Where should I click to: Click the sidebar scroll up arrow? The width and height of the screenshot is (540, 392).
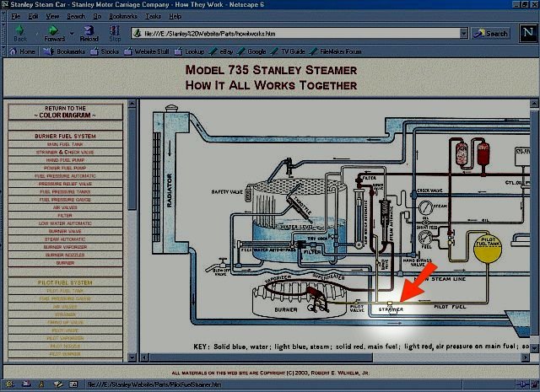[x=132, y=104]
